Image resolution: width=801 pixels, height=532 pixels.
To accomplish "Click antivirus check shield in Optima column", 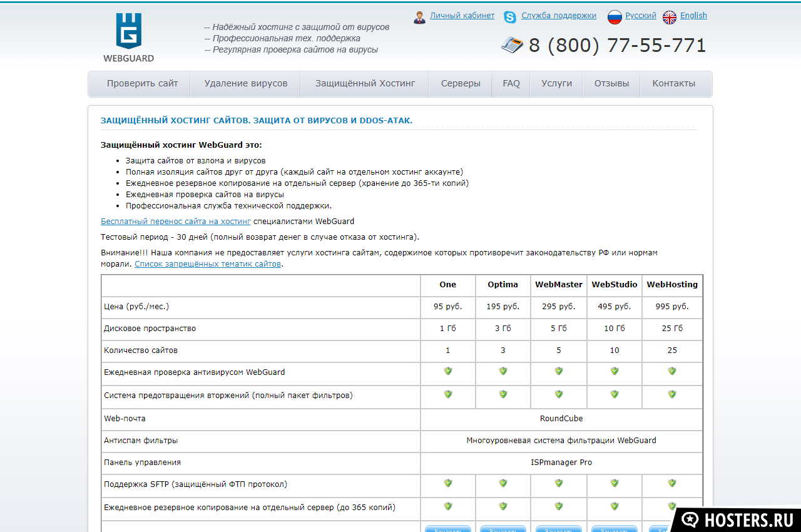I will [503, 371].
